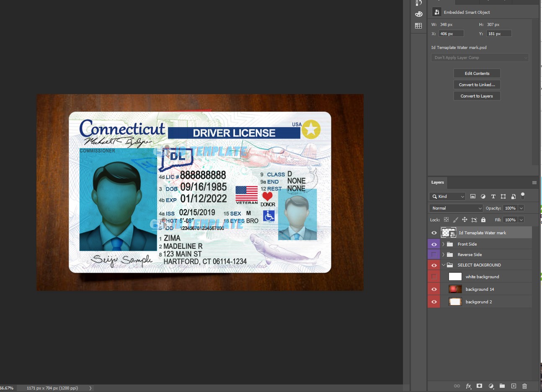Lock all with padlock icon
The width and height of the screenshot is (542, 392).
[x=483, y=220]
